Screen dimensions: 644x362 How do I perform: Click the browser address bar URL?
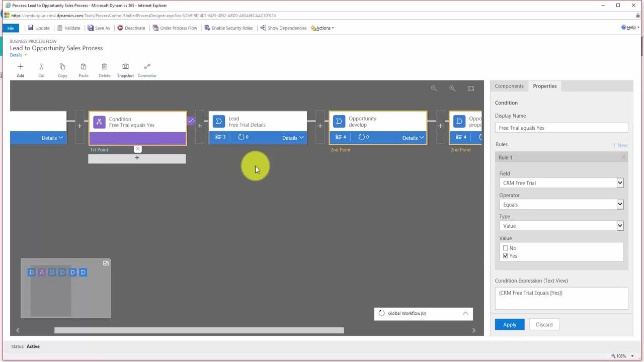(143, 16)
